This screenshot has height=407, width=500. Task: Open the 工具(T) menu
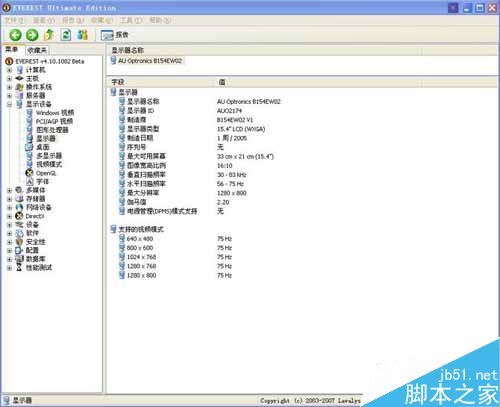pos(131,20)
